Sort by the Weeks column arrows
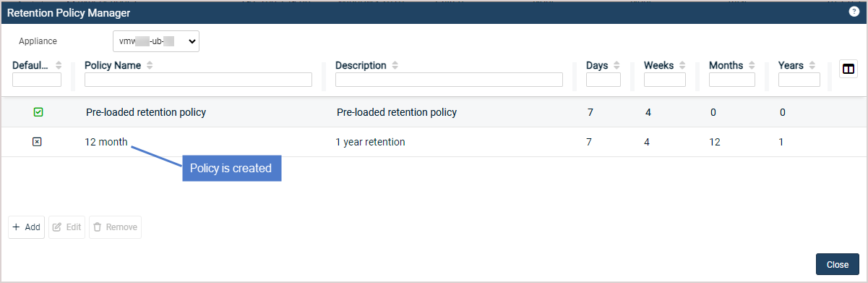The image size is (868, 283). tap(682, 65)
